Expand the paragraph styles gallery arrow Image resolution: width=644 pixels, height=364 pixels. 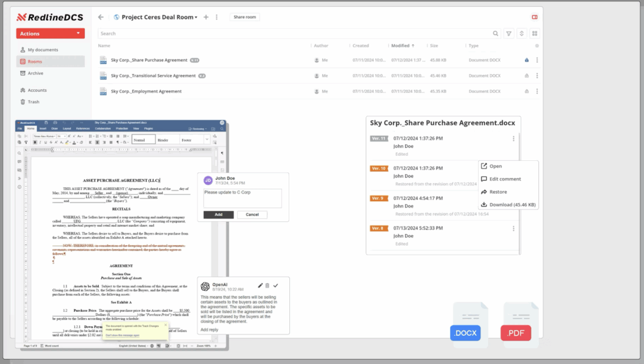(207, 140)
